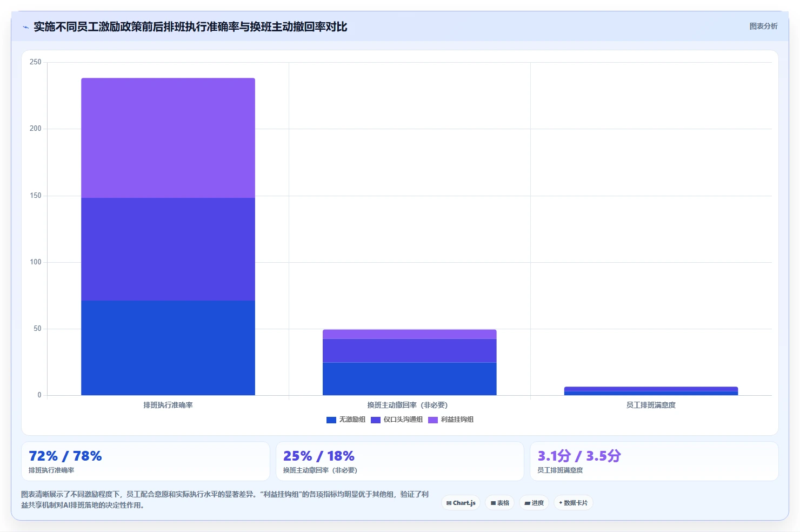The image size is (800, 532).
Task: Click the 72% / 78% stat card
Action: 145,461
